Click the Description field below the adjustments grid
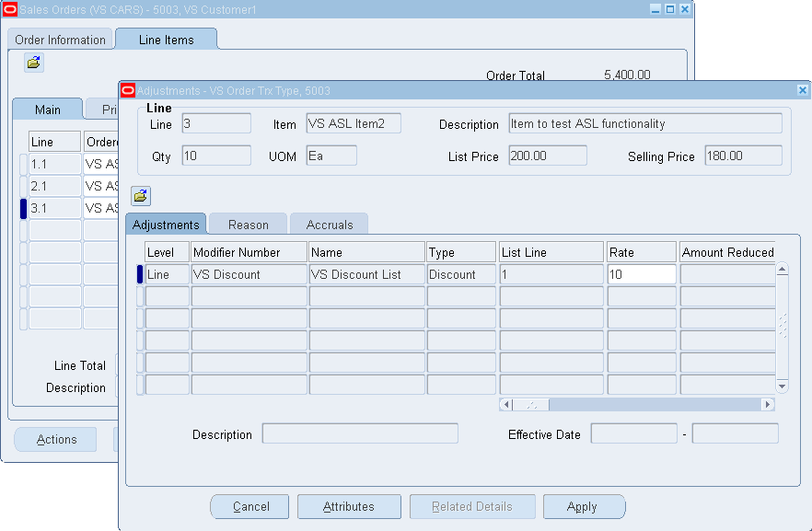The image size is (812, 531). pos(358,433)
